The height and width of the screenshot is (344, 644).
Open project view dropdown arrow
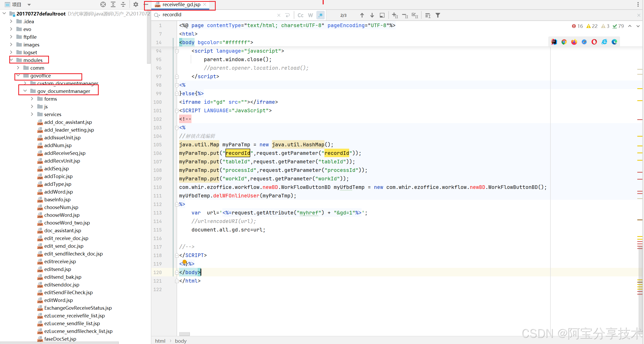point(29,5)
